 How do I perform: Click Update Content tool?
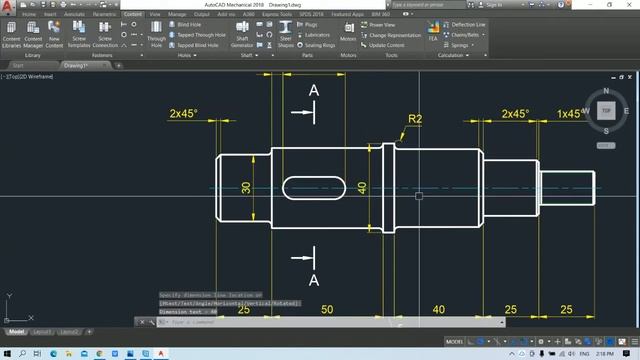[x=382, y=45]
